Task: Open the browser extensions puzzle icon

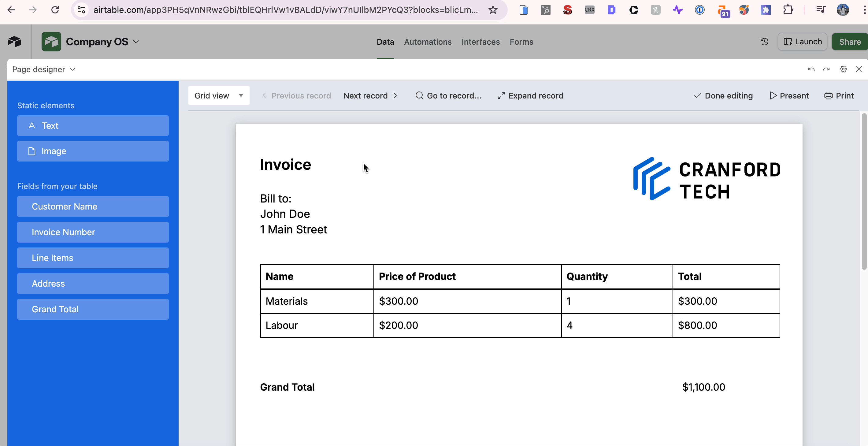Action: click(788, 10)
